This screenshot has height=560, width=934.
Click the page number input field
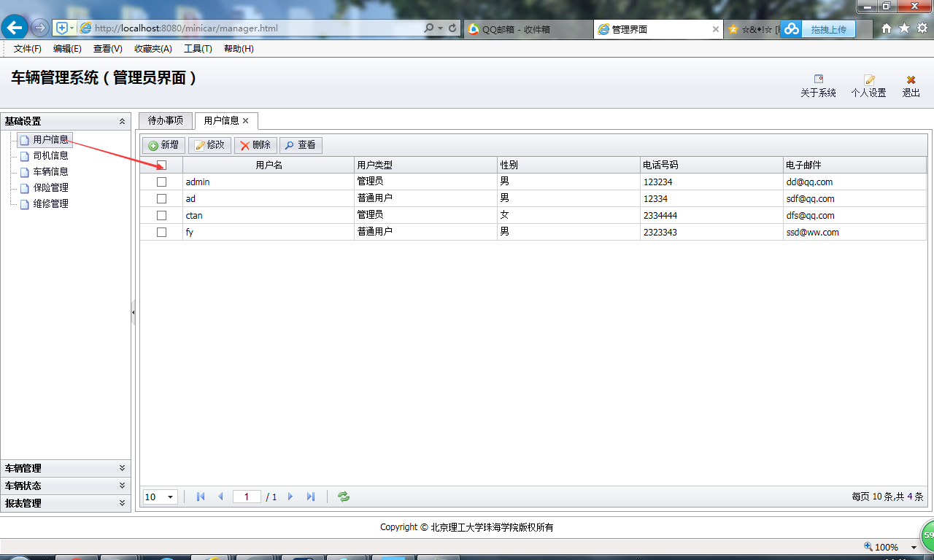coord(246,497)
